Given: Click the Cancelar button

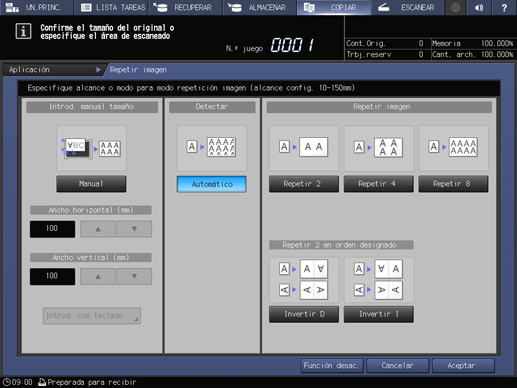Looking at the screenshot, I should pos(398,366).
